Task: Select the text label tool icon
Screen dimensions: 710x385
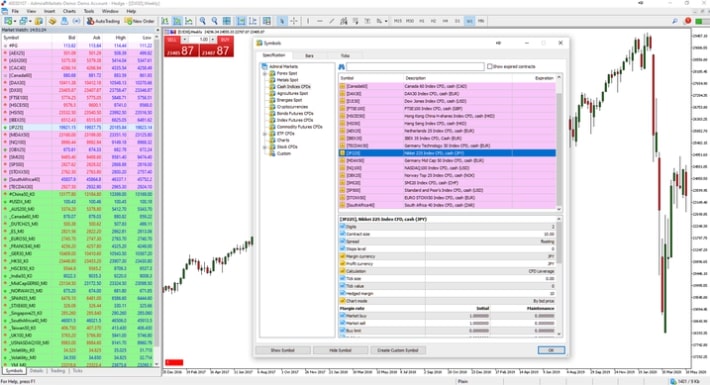Action: click(x=367, y=21)
